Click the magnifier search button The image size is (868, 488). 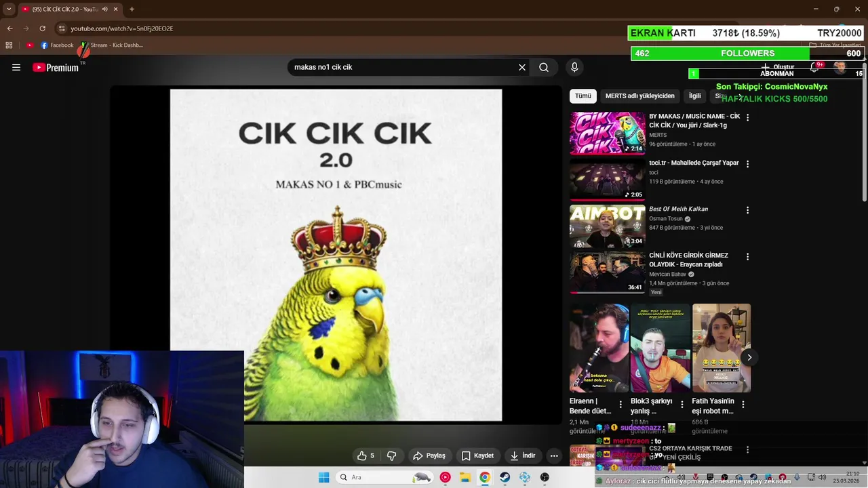[x=544, y=67]
